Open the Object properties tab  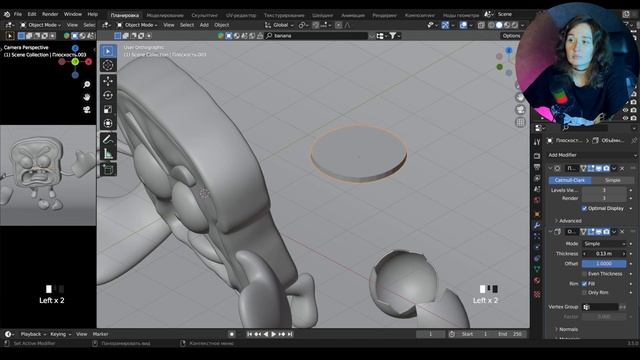(x=537, y=214)
